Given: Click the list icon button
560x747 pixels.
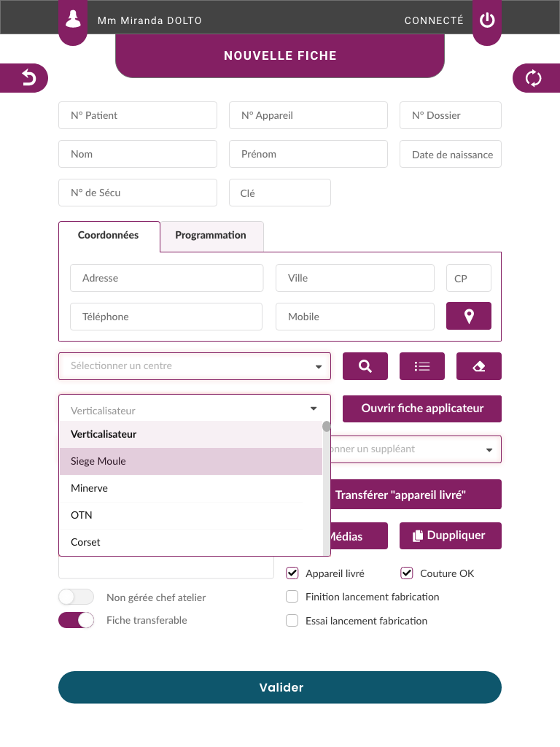Looking at the screenshot, I should point(422,366).
